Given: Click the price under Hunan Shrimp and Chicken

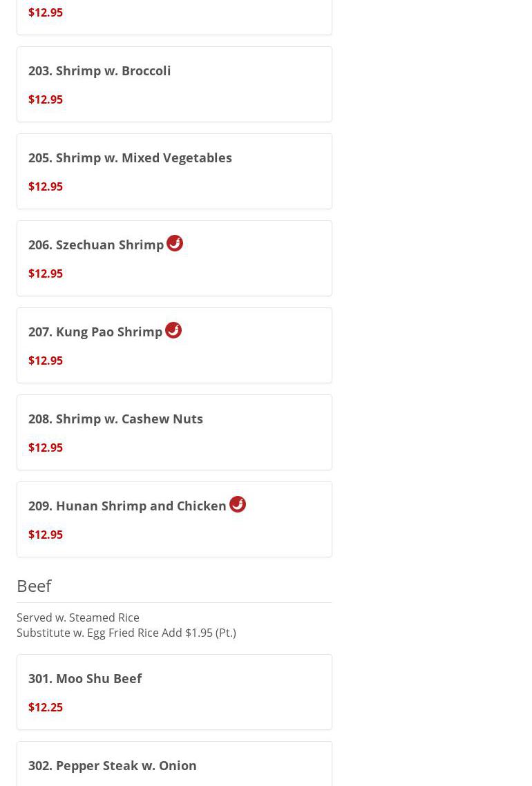Looking at the screenshot, I should pos(46,535).
